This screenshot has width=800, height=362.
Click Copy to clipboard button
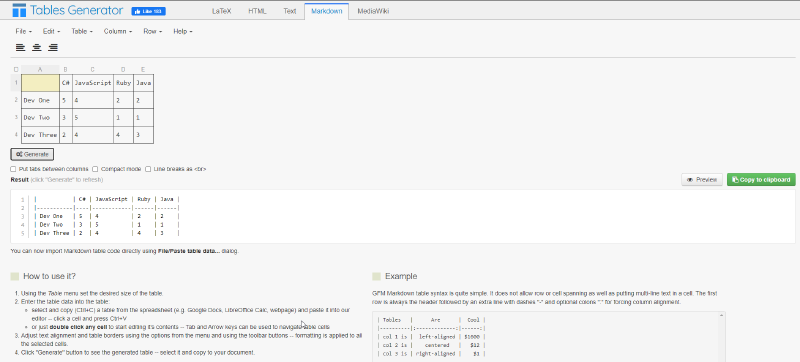pyautogui.click(x=761, y=179)
